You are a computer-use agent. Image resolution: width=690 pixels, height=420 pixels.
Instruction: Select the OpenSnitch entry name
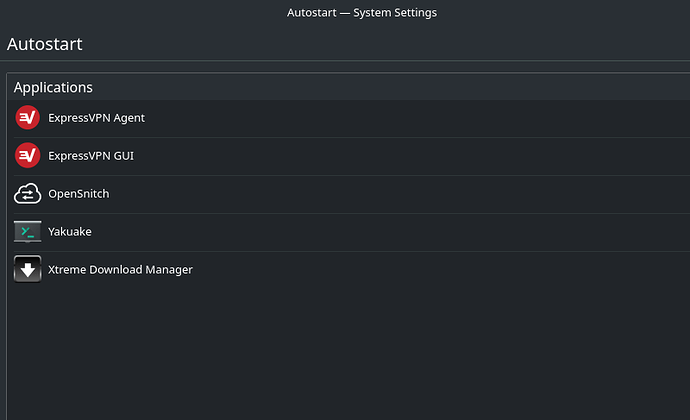[78, 194]
